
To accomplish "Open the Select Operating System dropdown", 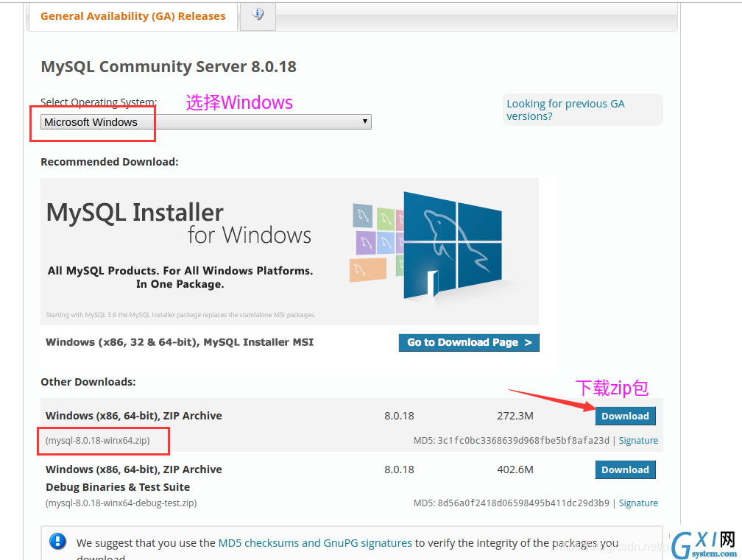I will [206, 122].
